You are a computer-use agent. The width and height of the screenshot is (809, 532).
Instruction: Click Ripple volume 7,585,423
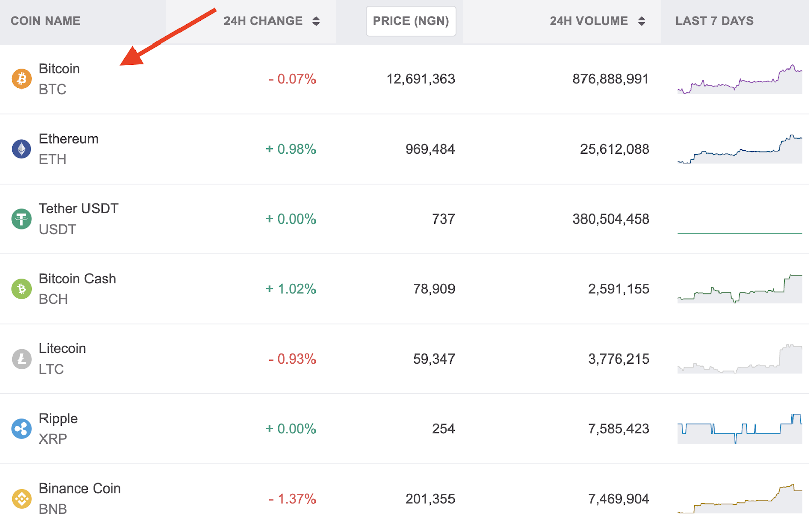click(618, 429)
